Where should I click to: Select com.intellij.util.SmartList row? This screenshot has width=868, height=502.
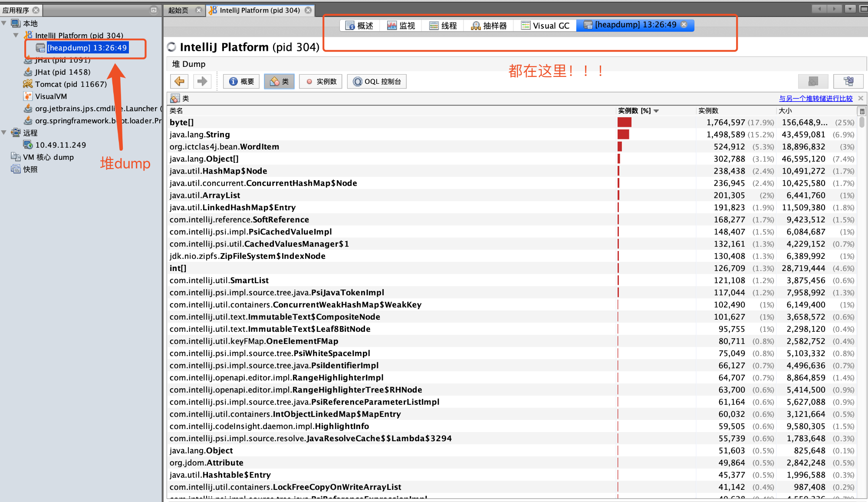512,281
